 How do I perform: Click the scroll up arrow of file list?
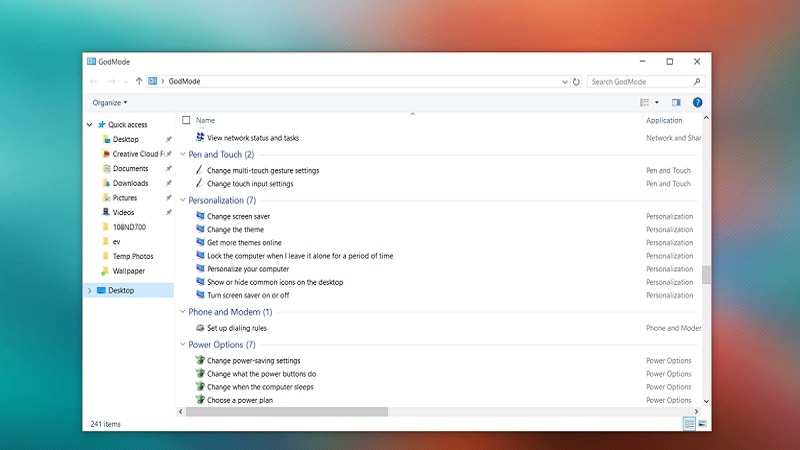coord(706,118)
